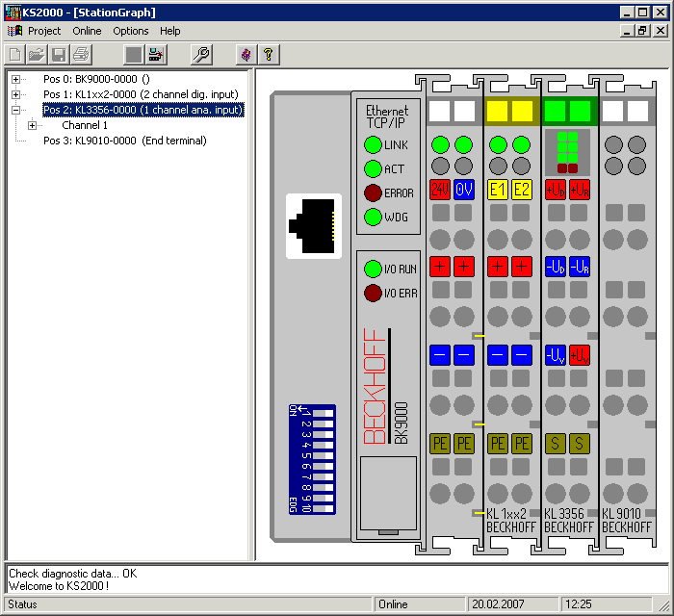
Task: Select Pos 3: KL9010-0000 End terminal
Action: point(124,141)
